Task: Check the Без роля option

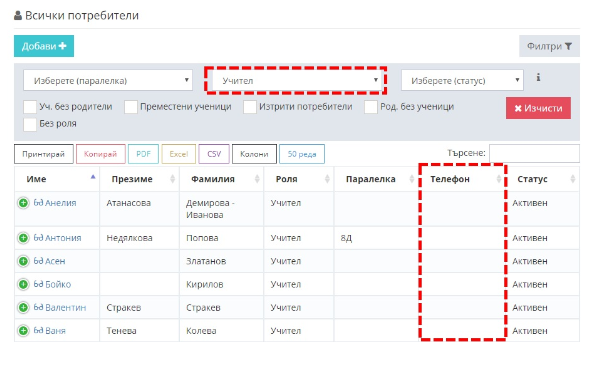Action: [30, 124]
